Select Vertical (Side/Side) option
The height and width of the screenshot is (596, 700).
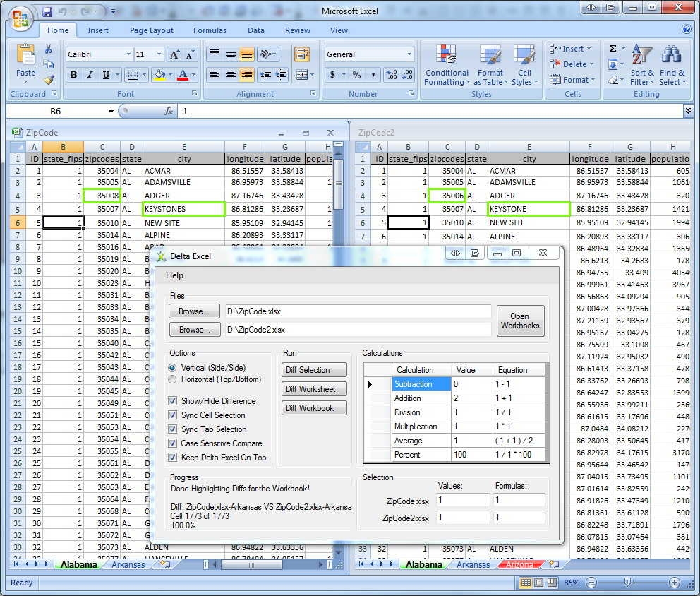click(x=208, y=368)
